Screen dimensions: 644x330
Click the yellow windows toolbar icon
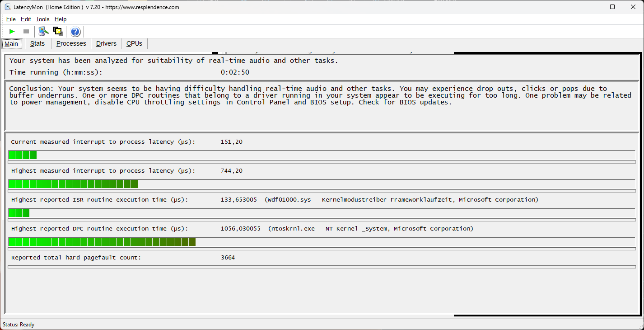click(x=58, y=31)
